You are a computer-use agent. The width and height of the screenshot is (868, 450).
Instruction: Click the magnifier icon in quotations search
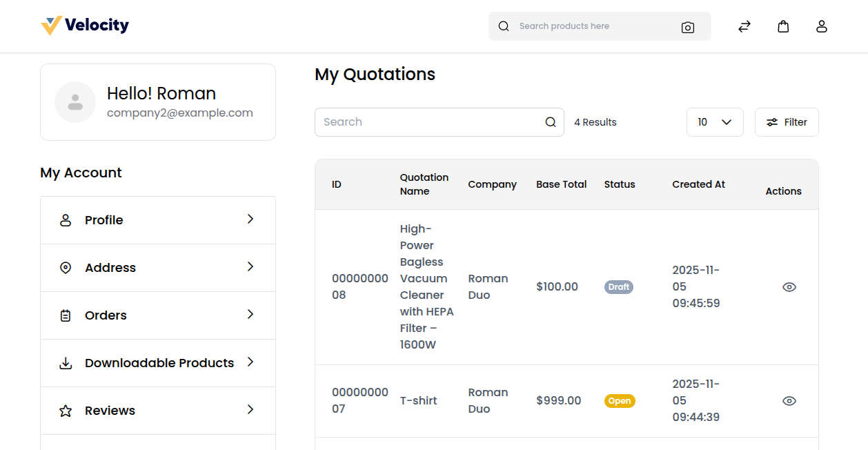pos(551,122)
